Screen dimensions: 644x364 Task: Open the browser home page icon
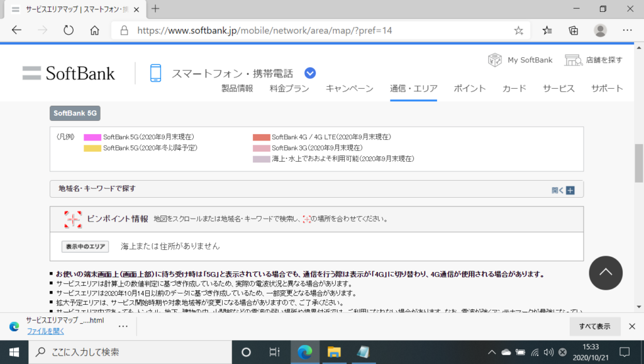[x=94, y=30]
